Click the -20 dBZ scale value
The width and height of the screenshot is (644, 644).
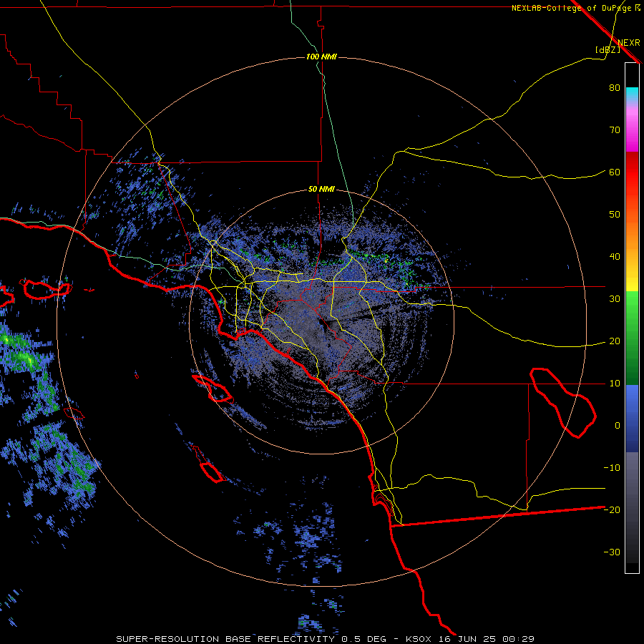[612, 510]
